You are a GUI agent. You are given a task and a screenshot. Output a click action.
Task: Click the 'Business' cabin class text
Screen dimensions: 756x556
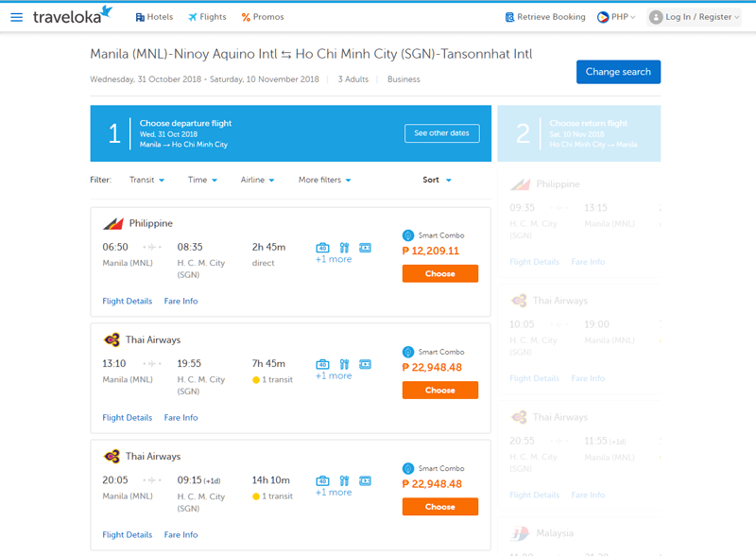pyautogui.click(x=404, y=79)
